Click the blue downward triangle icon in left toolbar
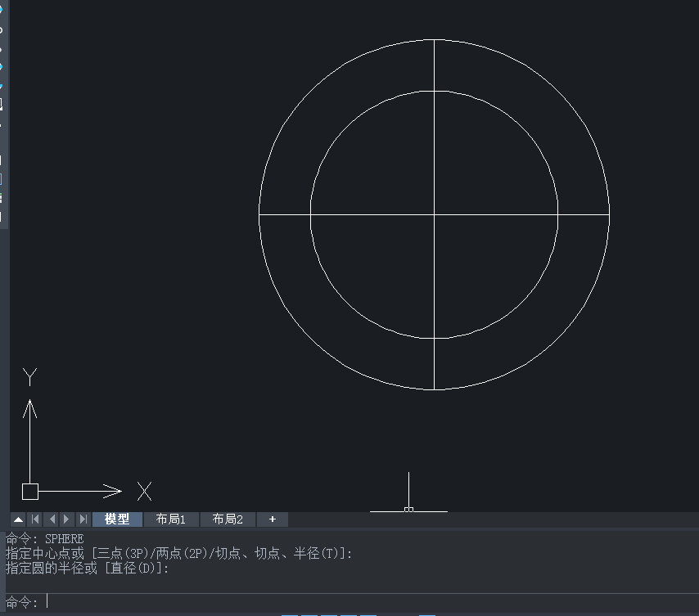The width and height of the screenshot is (699, 616). (x=4, y=83)
